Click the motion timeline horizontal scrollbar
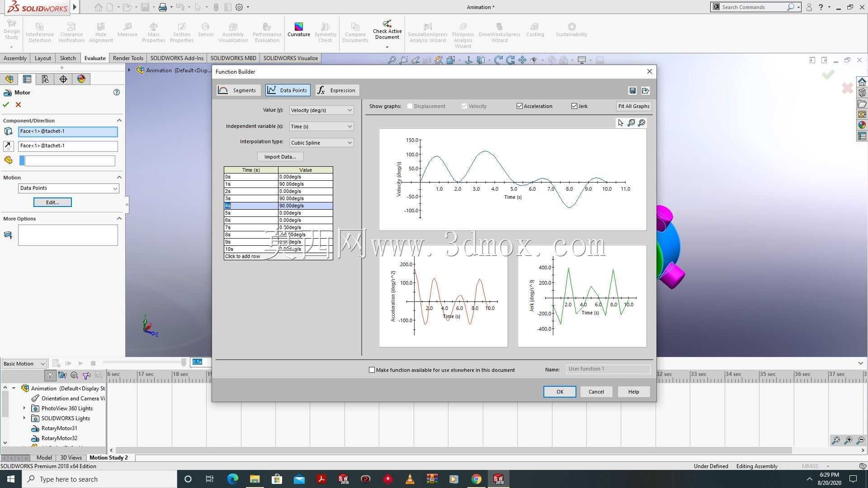Image resolution: width=868 pixels, height=488 pixels. 453,450
